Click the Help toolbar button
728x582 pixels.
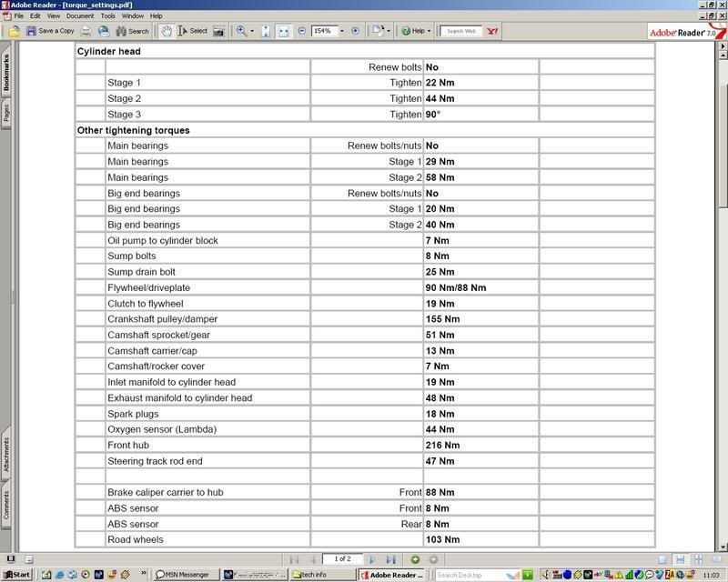pos(413,31)
